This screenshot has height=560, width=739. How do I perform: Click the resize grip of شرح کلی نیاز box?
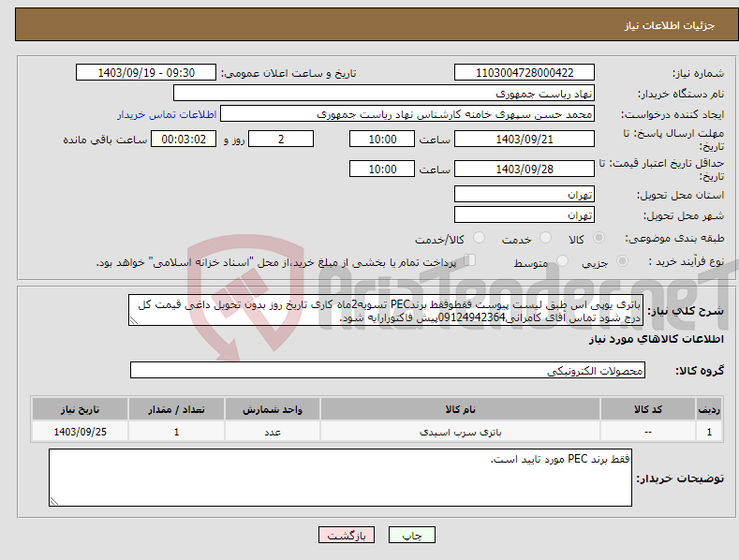(134, 320)
